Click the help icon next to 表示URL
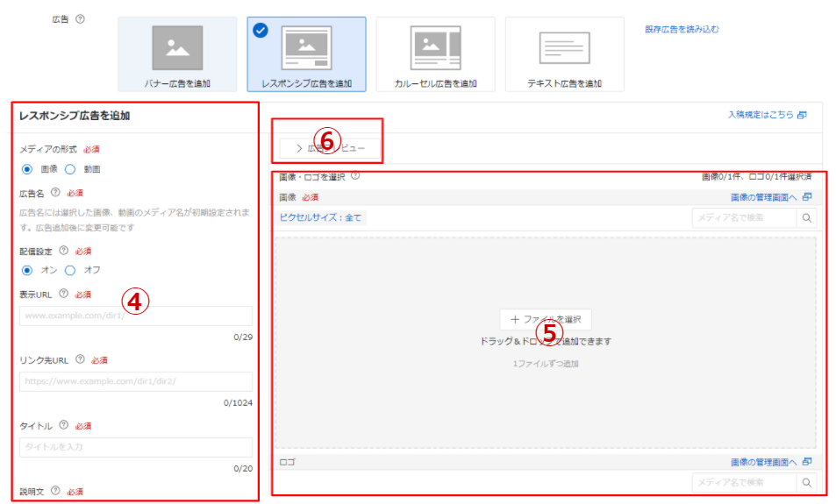836x504 pixels. click(64, 294)
